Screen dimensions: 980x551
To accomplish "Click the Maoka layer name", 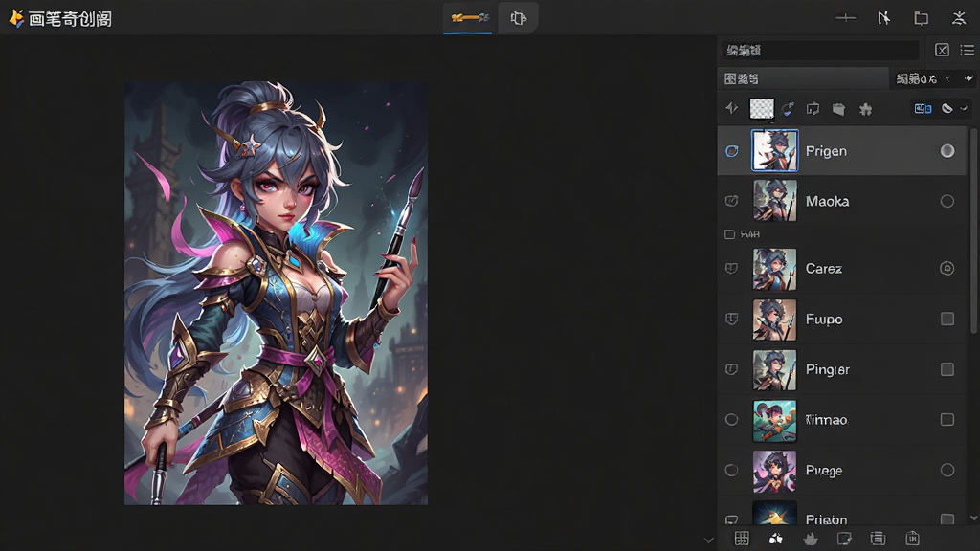I will 828,201.
